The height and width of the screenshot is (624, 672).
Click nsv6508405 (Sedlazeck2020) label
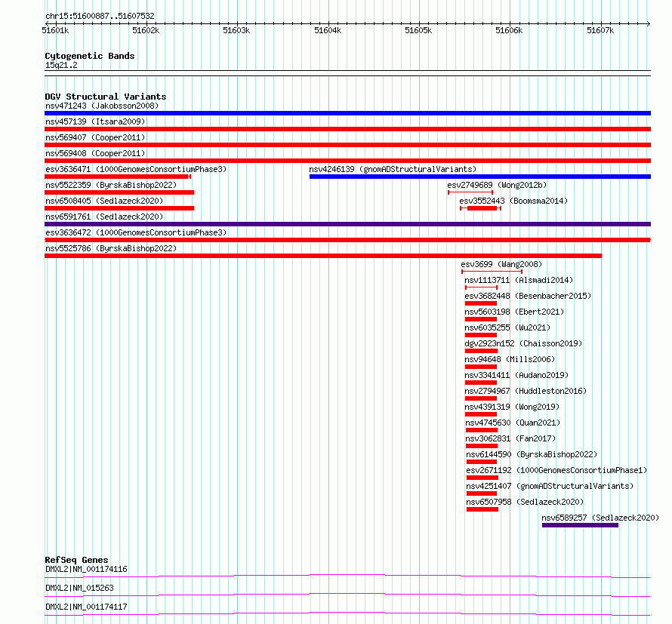click(104, 201)
